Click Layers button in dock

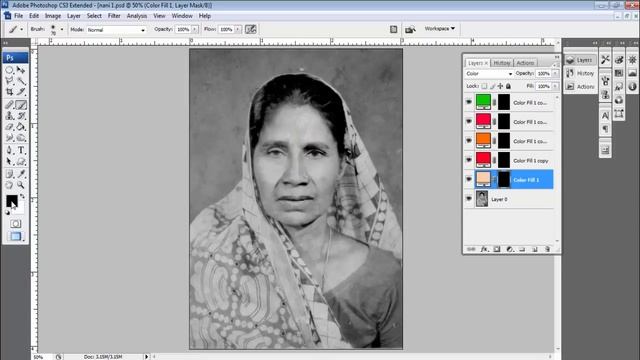click(580, 60)
